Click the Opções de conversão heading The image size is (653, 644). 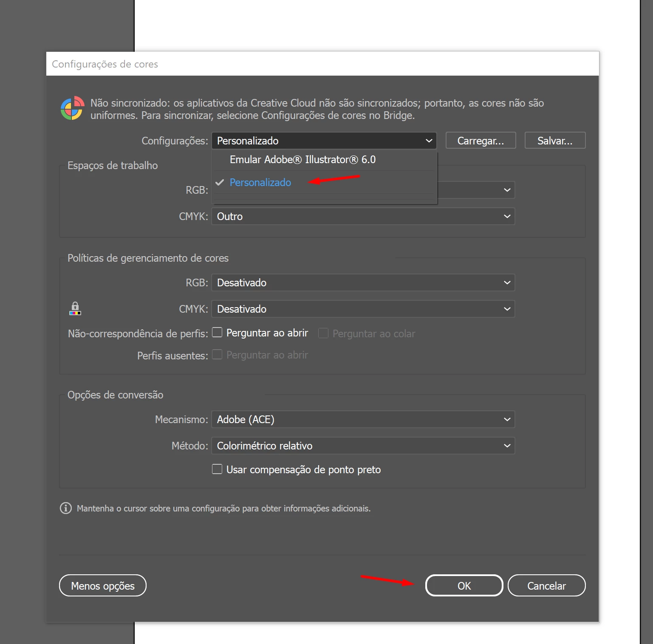tap(115, 395)
